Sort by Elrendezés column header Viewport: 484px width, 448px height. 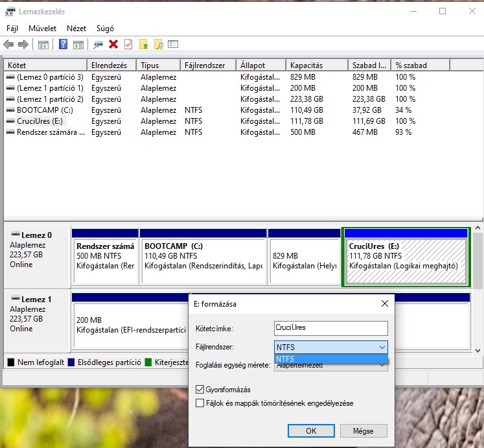(111, 65)
